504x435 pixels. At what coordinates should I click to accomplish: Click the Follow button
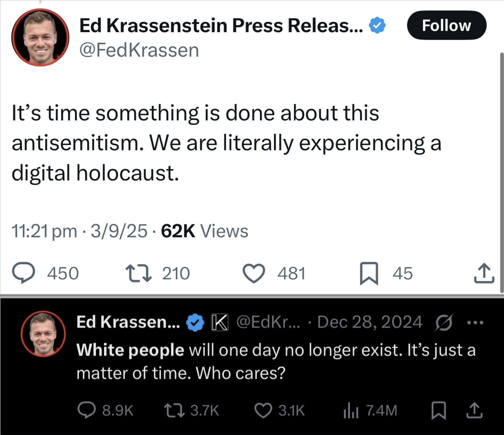(x=447, y=25)
